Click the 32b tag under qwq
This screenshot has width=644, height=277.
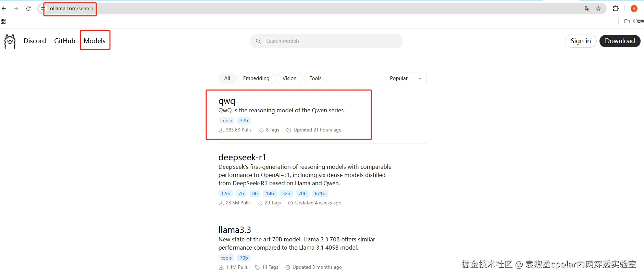pos(244,121)
